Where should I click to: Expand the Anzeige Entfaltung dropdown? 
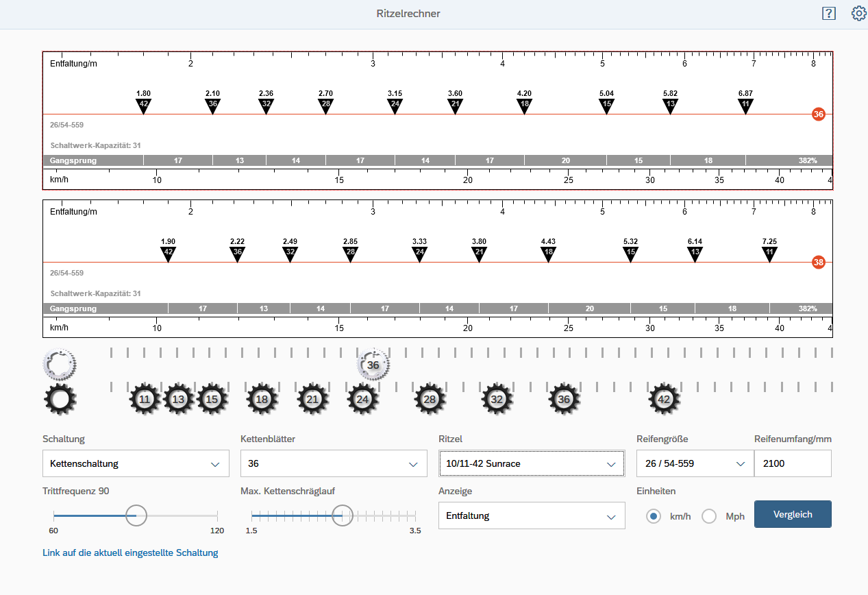(532, 515)
